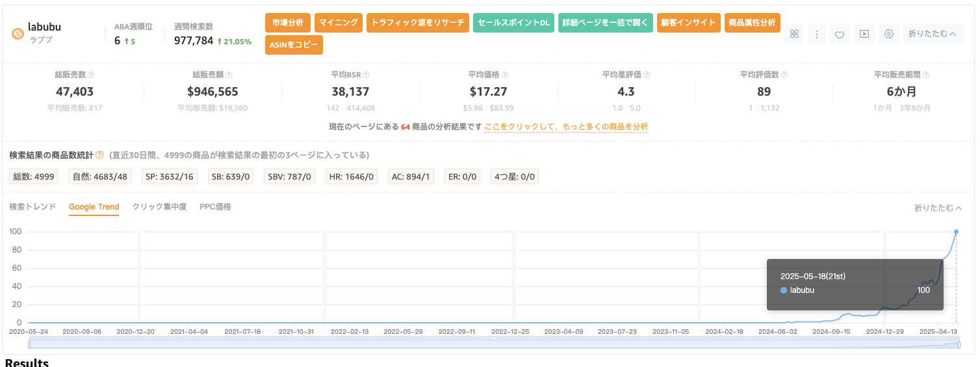Click the right handle of chart range slider
Viewport: 980px width, 367px height.
tap(960, 344)
